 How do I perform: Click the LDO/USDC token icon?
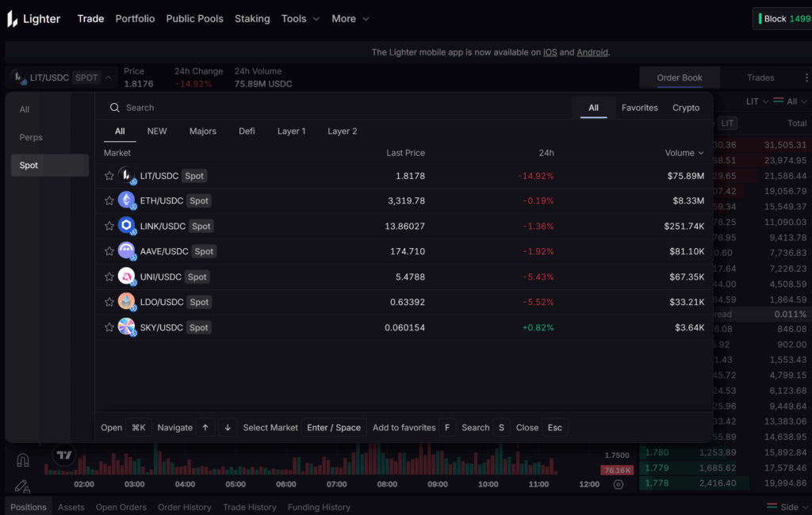[x=127, y=302]
